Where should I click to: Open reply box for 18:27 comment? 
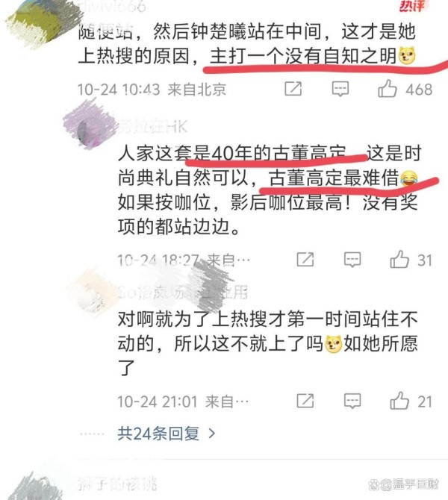click(x=352, y=260)
